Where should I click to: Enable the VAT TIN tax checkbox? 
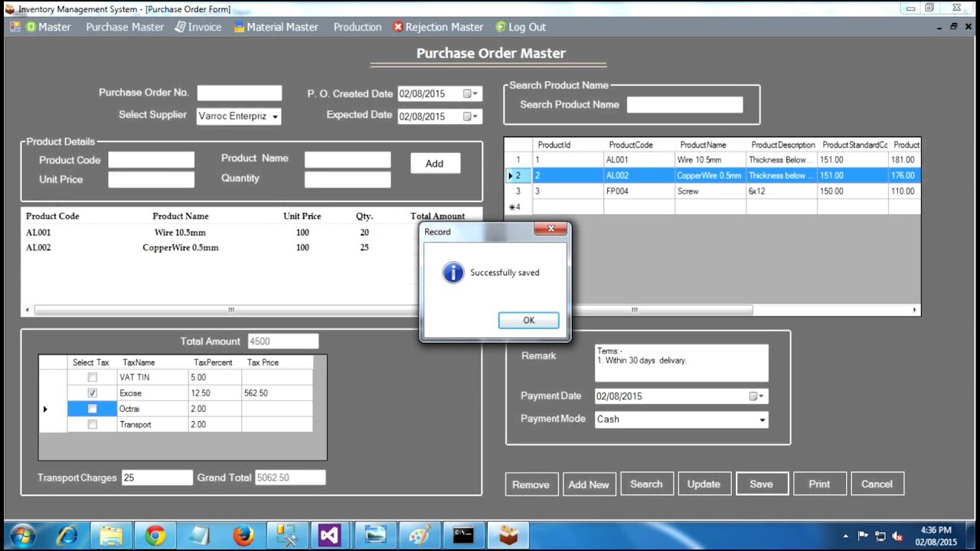click(x=93, y=377)
